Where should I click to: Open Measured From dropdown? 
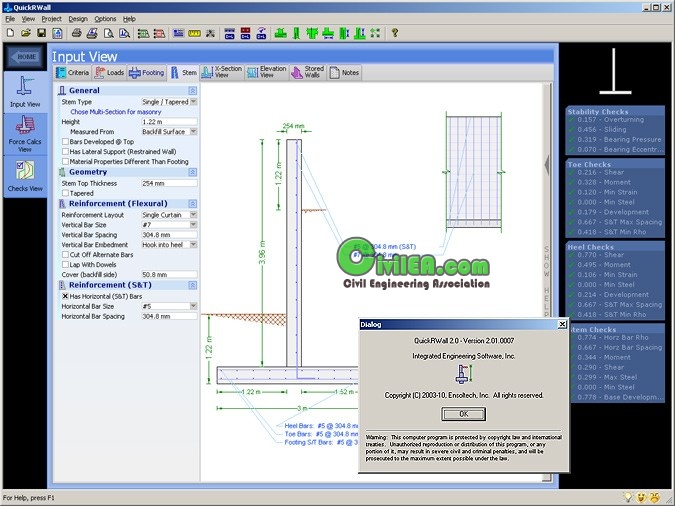click(x=193, y=131)
